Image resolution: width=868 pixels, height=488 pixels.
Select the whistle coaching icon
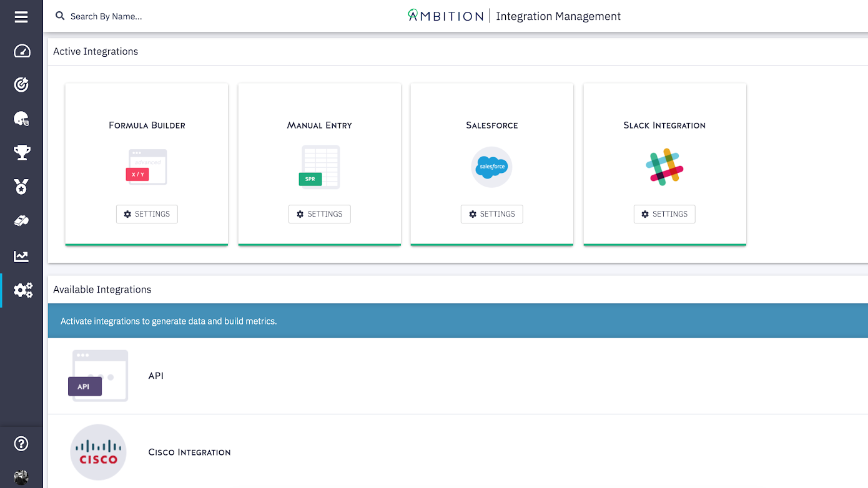pos(21,220)
